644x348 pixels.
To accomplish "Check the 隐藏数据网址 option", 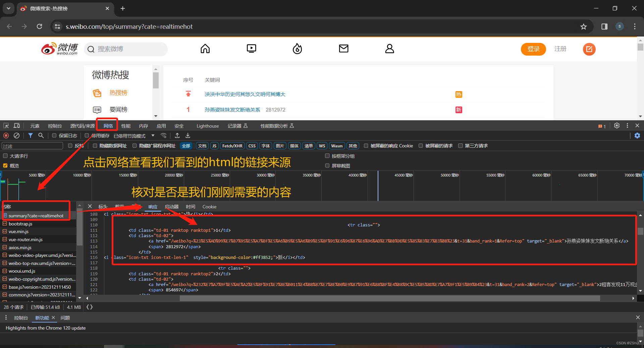I will click(95, 146).
